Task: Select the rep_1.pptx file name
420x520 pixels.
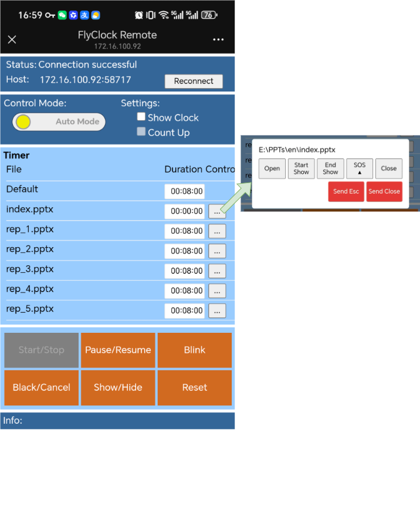Action: point(30,229)
